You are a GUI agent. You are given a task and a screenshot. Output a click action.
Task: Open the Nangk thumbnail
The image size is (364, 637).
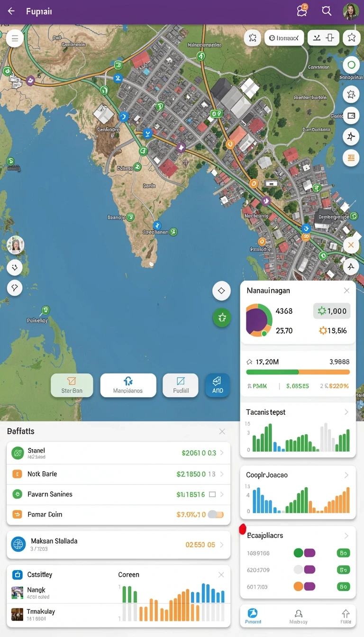pyautogui.click(x=18, y=592)
